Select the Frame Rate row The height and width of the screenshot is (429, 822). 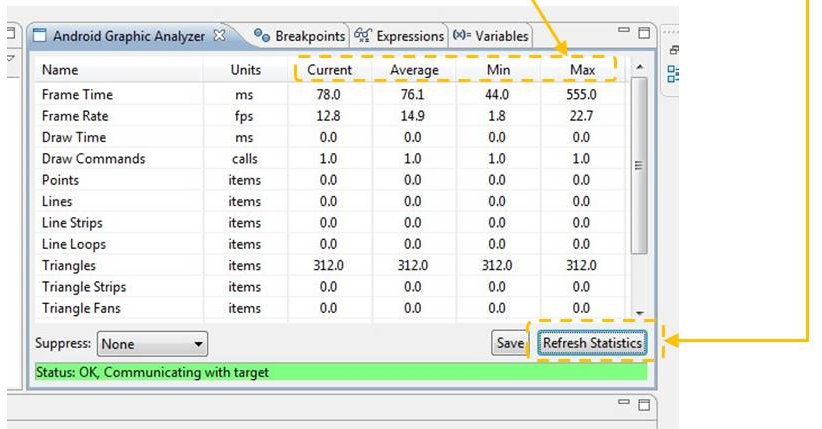(x=330, y=116)
